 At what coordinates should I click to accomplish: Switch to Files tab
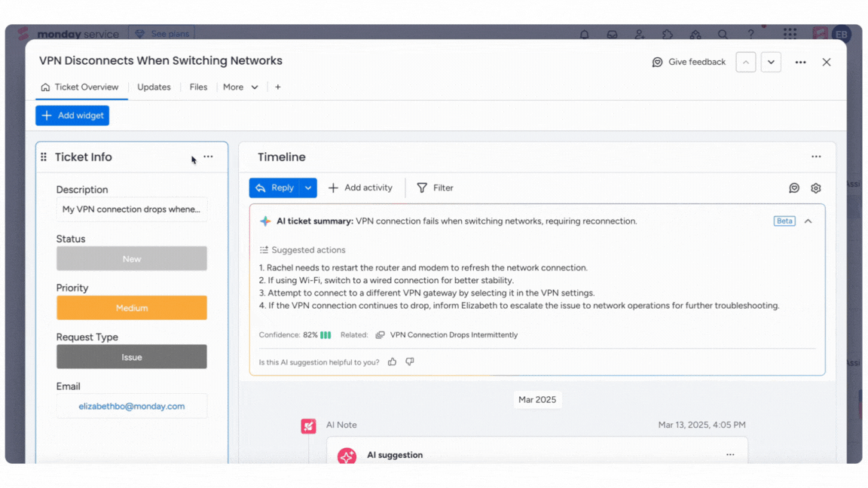198,87
